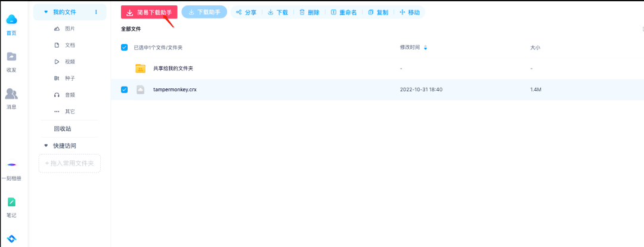
Task: Filter files by 文档
Action: [x=69, y=45]
